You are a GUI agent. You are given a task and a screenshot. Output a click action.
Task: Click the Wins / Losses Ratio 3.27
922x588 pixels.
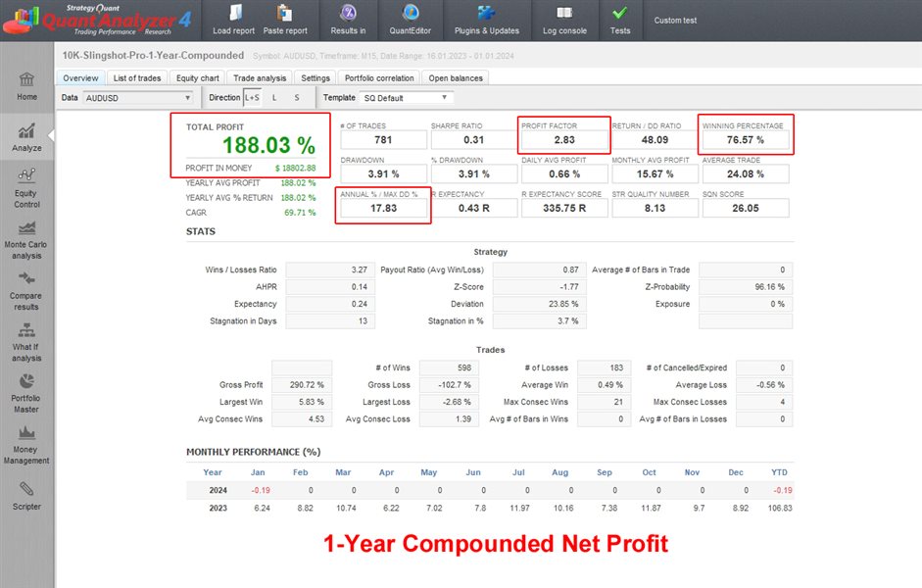coord(330,269)
